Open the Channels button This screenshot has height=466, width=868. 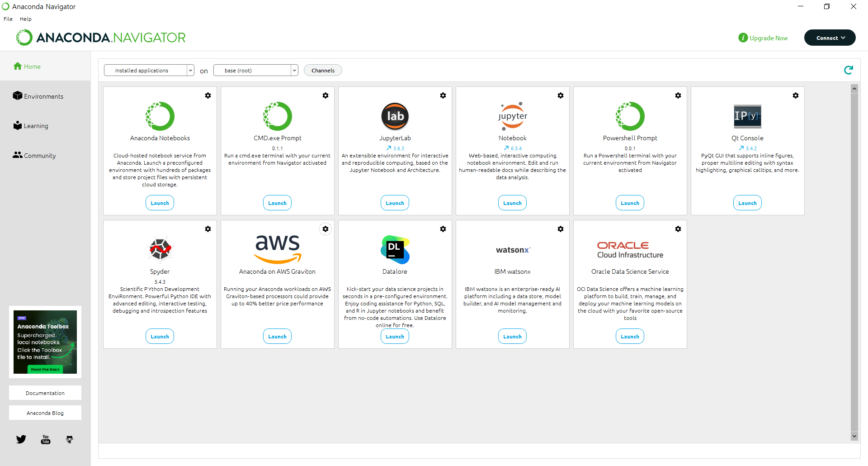(323, 70)
